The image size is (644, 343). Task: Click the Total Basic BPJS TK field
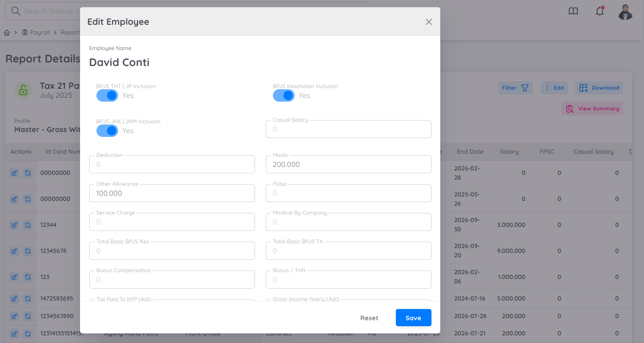click(x=349, y=251)
